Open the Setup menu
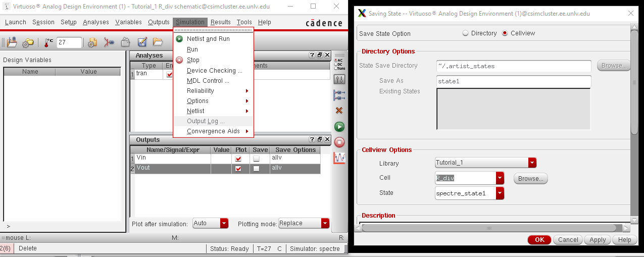This screenshot has width=644, height=257. tap(69, 22)
